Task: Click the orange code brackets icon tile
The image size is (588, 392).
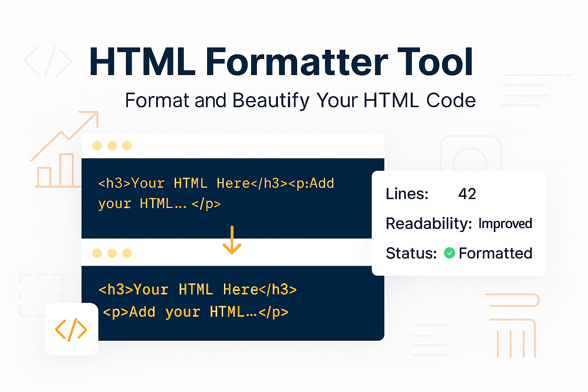Action: 71,329
